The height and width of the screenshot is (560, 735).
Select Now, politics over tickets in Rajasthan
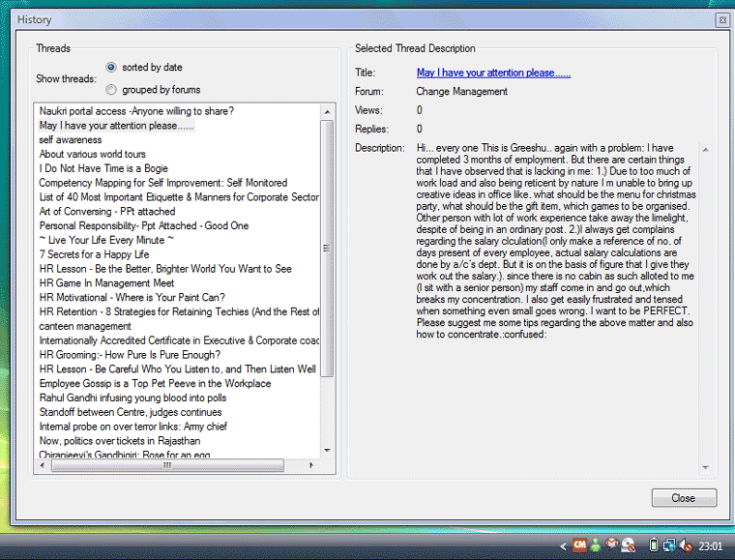(x=120, y=441)
